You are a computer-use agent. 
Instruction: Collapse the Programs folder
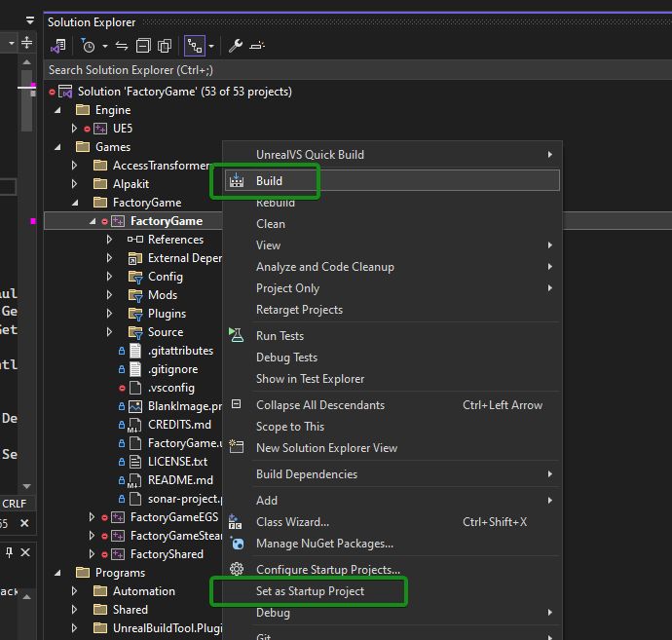57,573
